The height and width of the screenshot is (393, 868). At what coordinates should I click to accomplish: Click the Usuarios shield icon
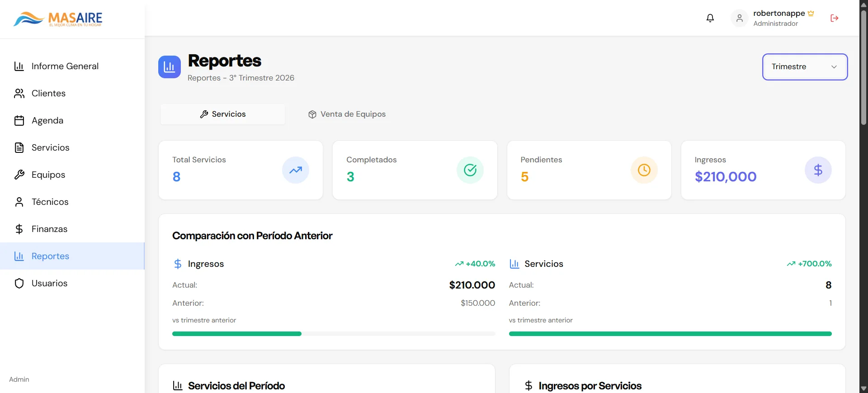pos(19,284)
